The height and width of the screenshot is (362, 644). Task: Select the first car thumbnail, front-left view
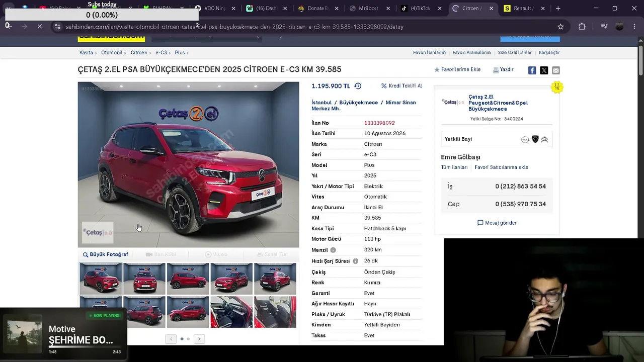pyautogui.click(x=101, y=279)
